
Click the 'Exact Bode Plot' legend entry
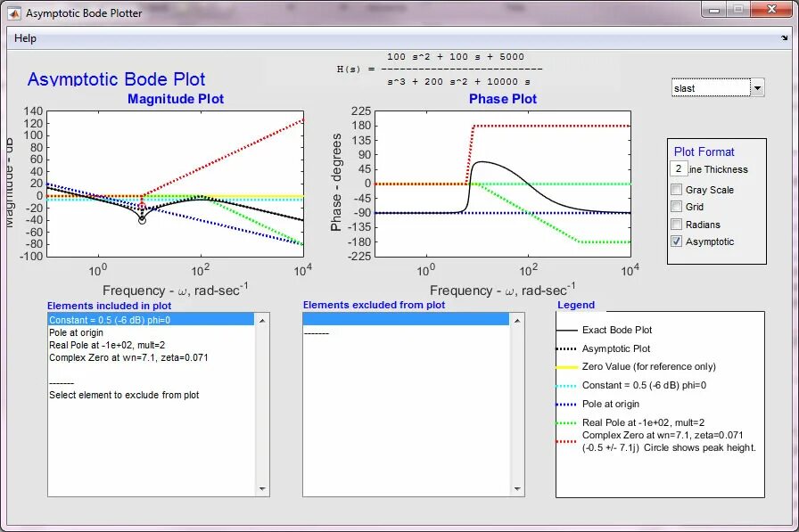coord(616,330)
